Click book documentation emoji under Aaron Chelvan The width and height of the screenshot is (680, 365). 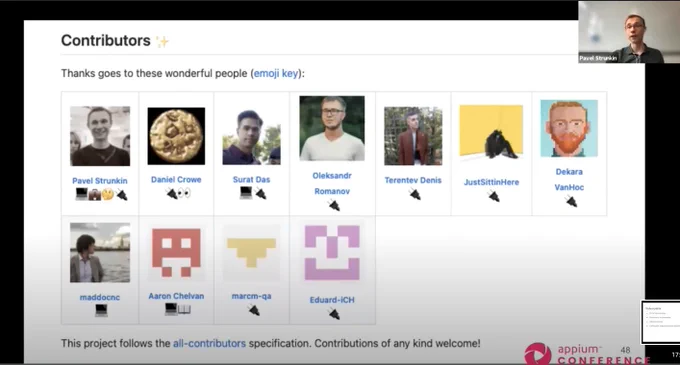click(184, 309)
